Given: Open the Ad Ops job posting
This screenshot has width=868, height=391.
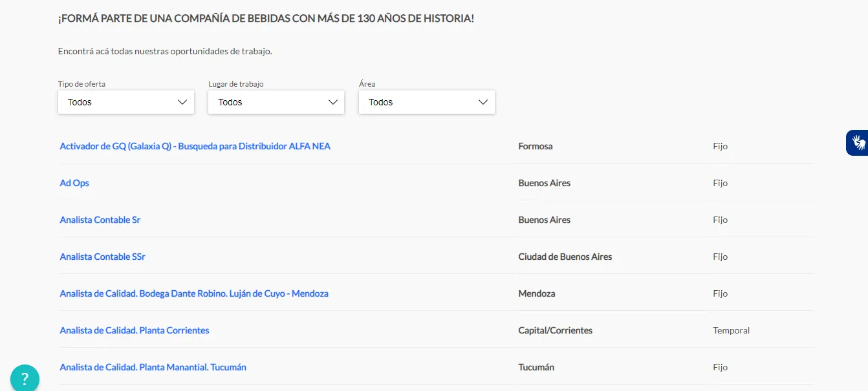Looking at the screenshot, I should click(74, 183).
